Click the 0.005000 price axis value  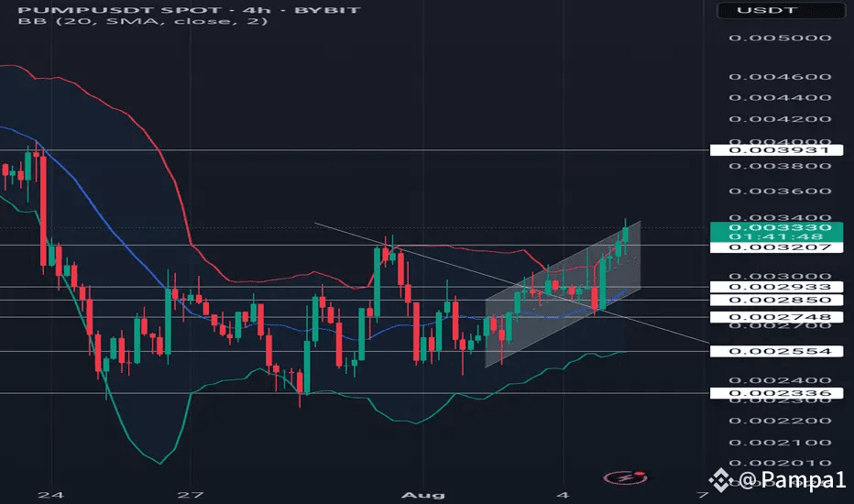coord(780,38)
